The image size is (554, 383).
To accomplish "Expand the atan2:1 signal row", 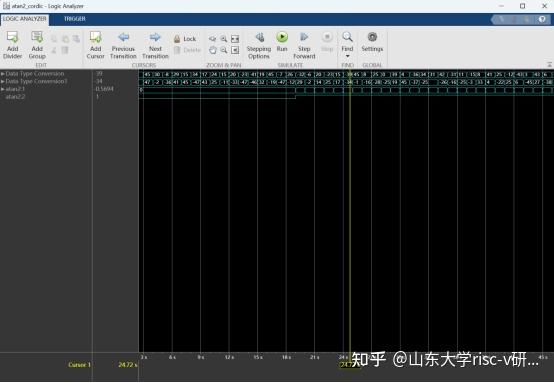I will [2, 89].
